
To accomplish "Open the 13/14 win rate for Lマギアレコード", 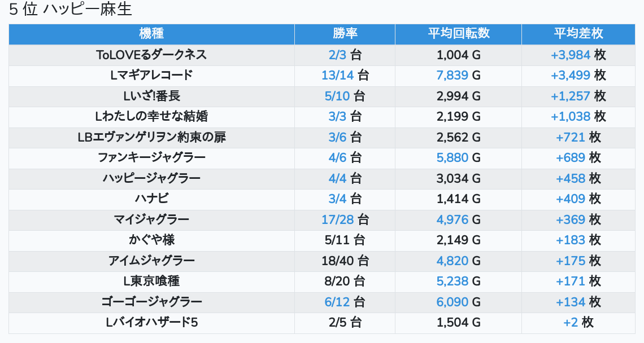I will point(337,76).
